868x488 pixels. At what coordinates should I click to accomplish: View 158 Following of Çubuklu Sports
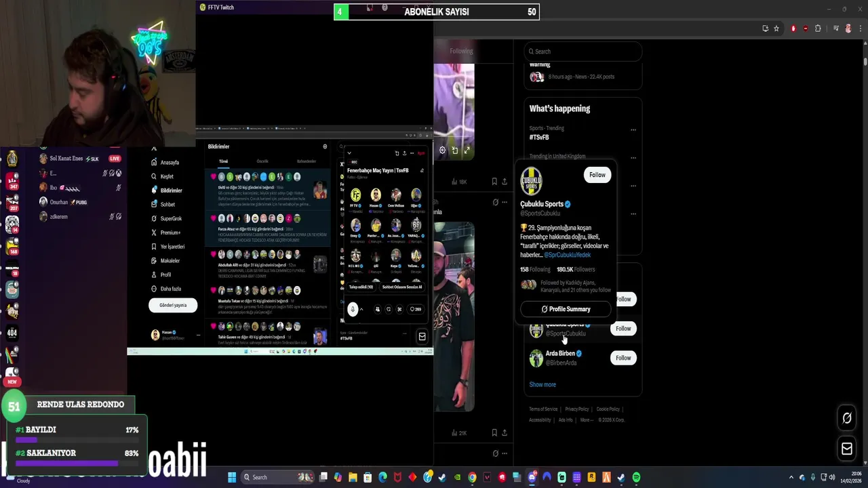(535, 269)
